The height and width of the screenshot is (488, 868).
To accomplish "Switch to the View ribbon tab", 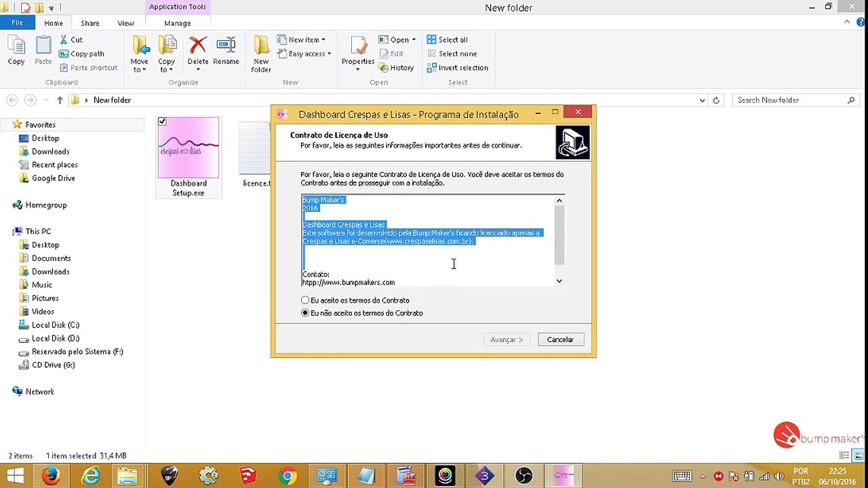I will pos(125,23).
